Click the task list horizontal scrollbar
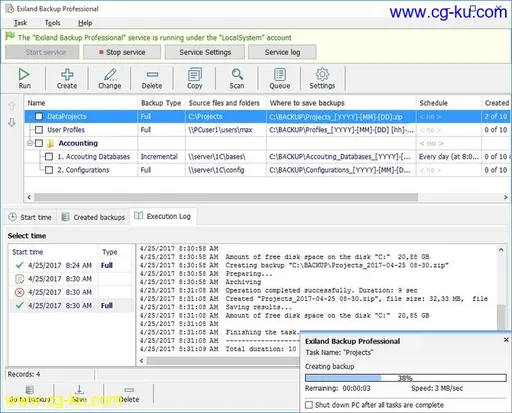Image resolution: width=512 pixels, height=413 pixels. coord(226,197)
